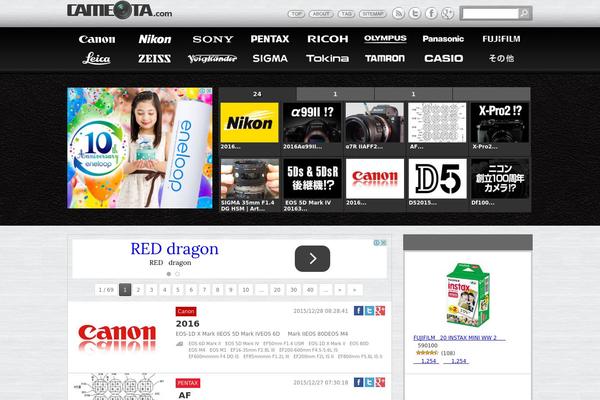Select the CASIO brand logo
The width and height of the screenshot is (600, 400).
[443, 59]
